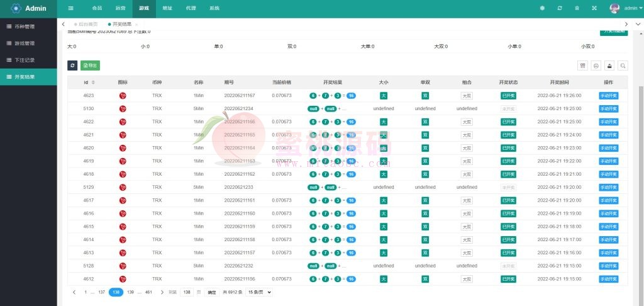Screen dimensions: 644x306
Task: Go to page 139 in pagination
Action: pyautogui.click(x=130, y=292)
